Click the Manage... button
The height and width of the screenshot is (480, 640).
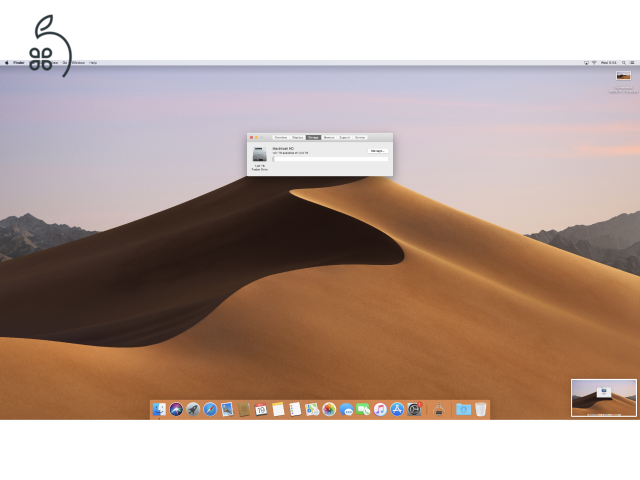(x=378, y=151)
